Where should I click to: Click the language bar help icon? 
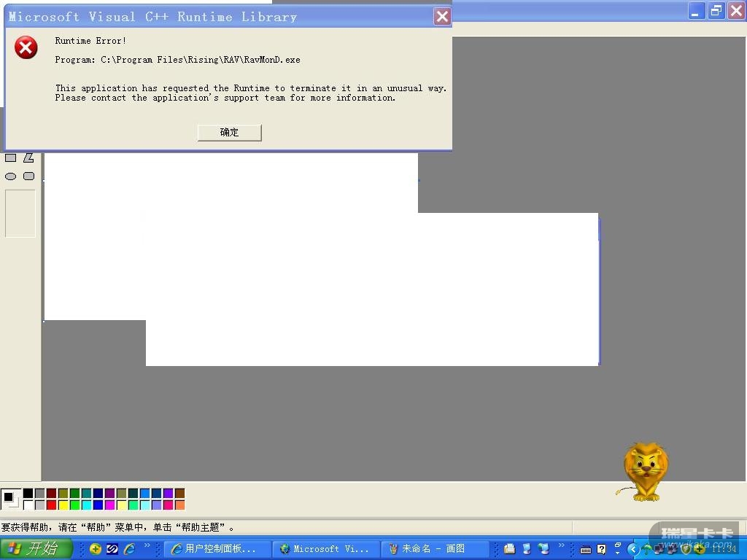point(602,549)
